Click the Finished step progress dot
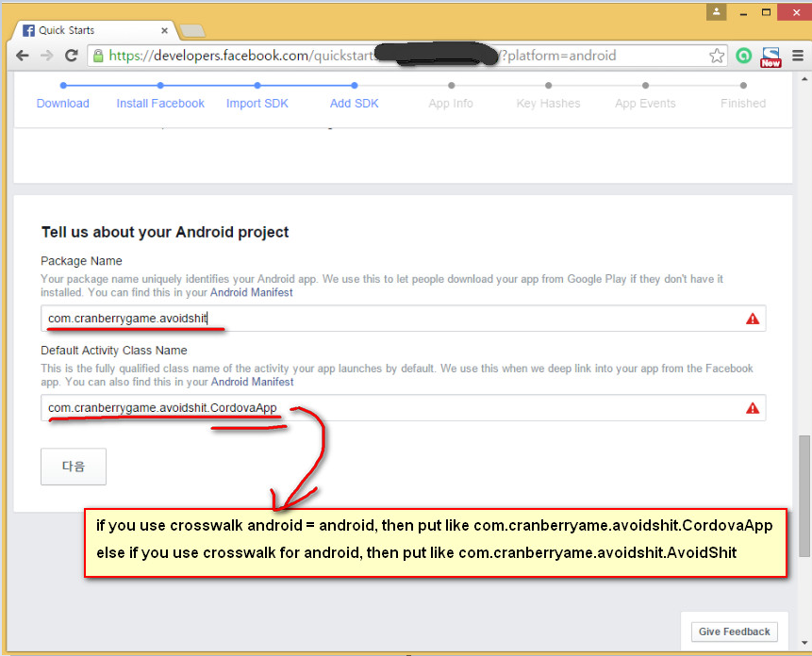The width and height of the screenshot is (812, 656). [743, 86]
